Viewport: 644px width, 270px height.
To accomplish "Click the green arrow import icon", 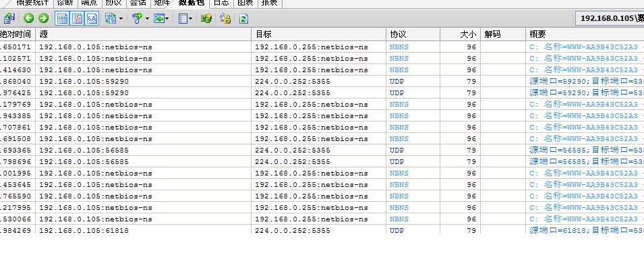I will tap(160, 18).
